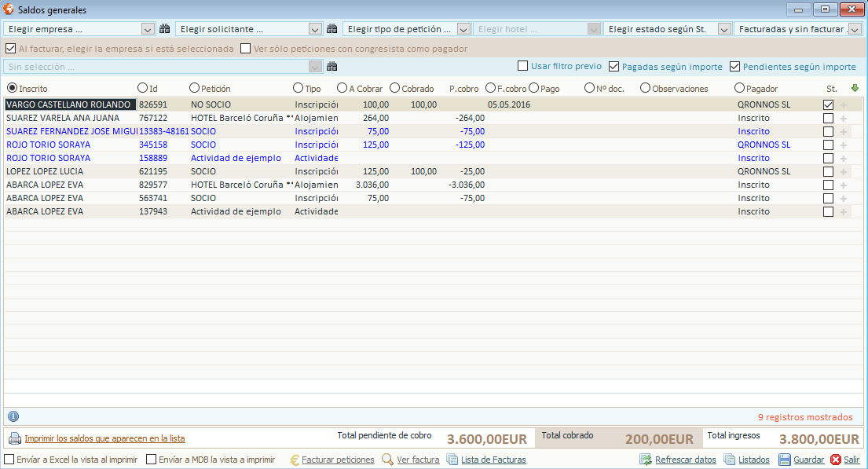Open the Elegir solicitante dropdown
This screenshot has width=868, height=469.
pyautogui.click(x=315, y=29)
